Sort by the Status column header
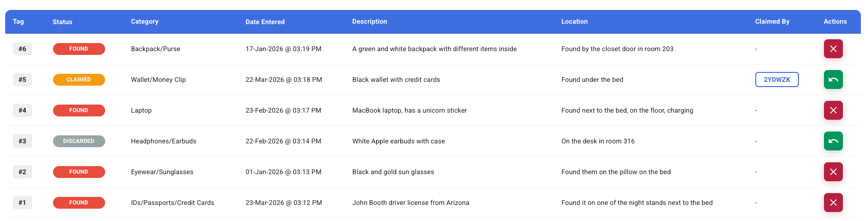The width and height of the screenshot is (868, 221). tap(63, 22)
